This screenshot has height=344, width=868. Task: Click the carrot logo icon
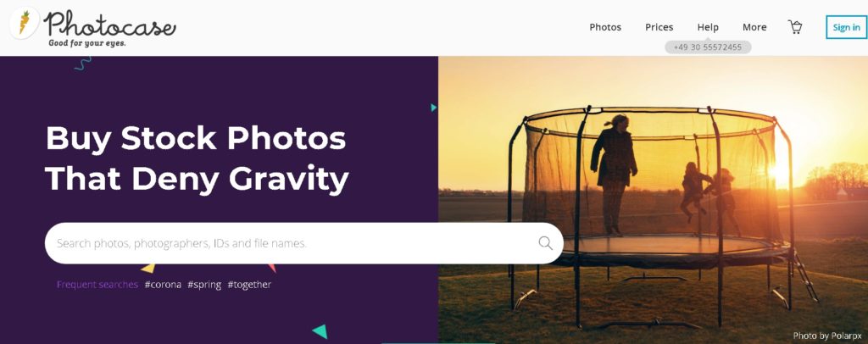point(25,23)
